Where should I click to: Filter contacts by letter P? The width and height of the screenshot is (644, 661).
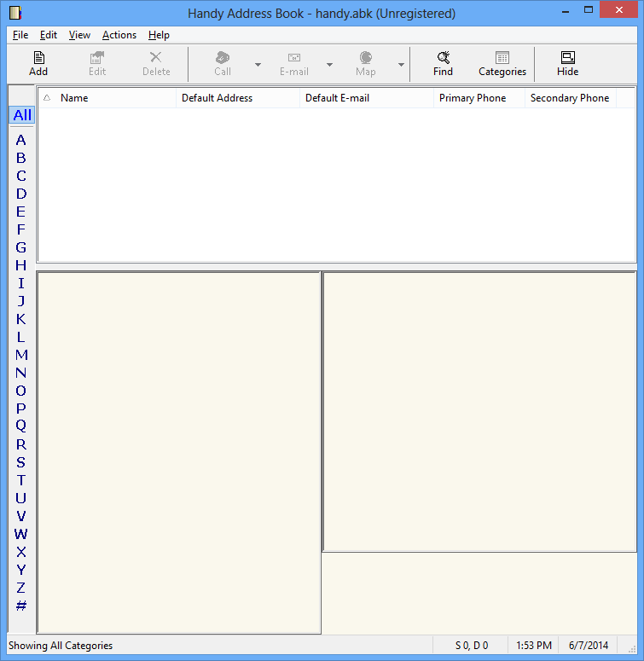pyautogui.click(x=21, y=409)
